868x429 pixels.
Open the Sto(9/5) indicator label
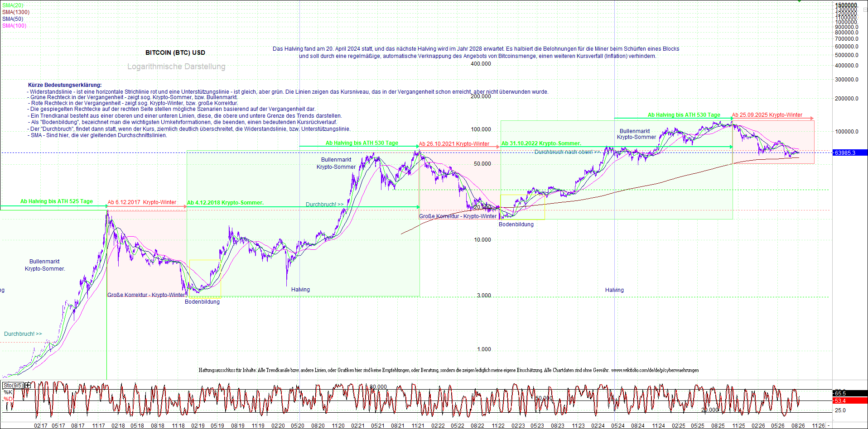(x=13, y=386)
